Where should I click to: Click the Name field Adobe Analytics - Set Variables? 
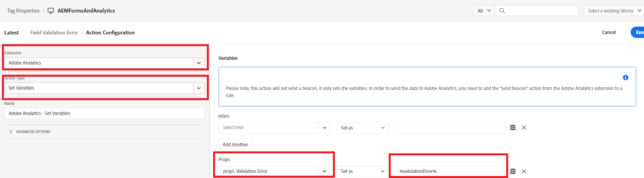104,113
